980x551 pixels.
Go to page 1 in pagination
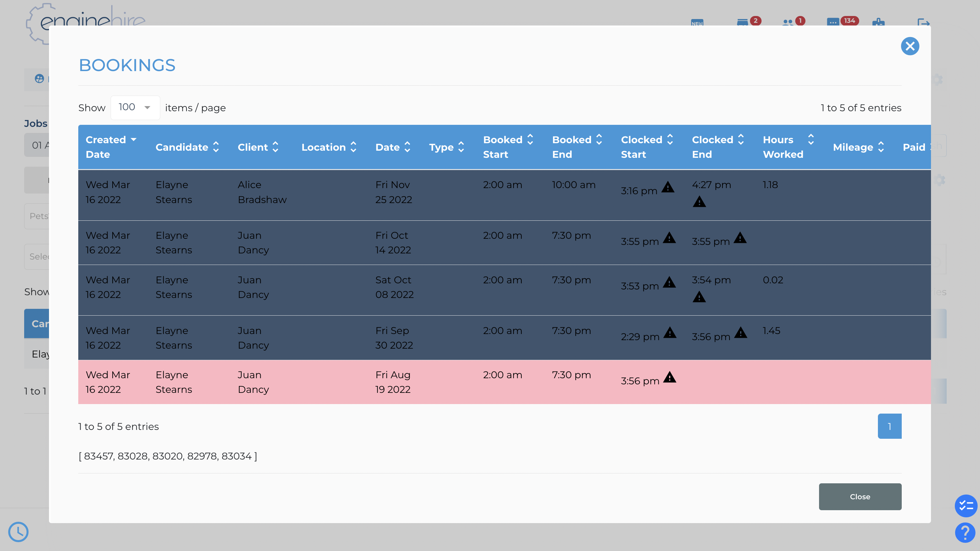pyautogui.click(x=889, y=426)
